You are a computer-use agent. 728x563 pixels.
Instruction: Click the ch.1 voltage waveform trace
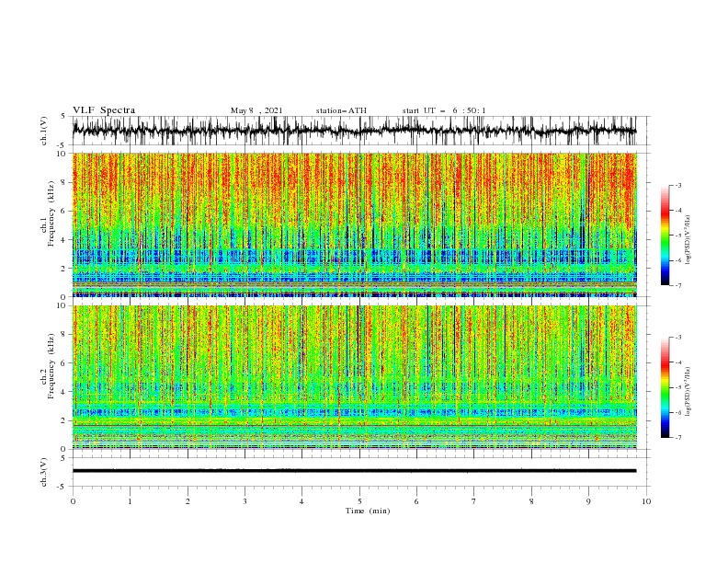click(x=354, y=131)
